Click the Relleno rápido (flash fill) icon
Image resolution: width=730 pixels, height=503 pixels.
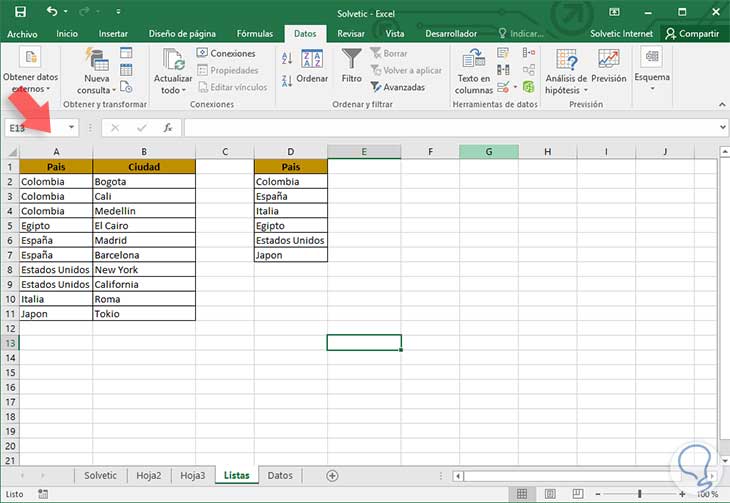503,53
